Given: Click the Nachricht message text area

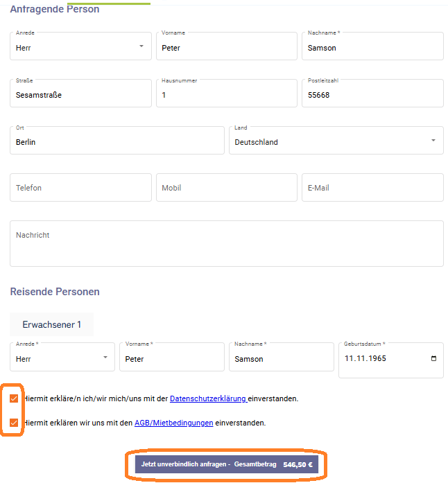Looking at the screenshot, I should click(227, 243).
